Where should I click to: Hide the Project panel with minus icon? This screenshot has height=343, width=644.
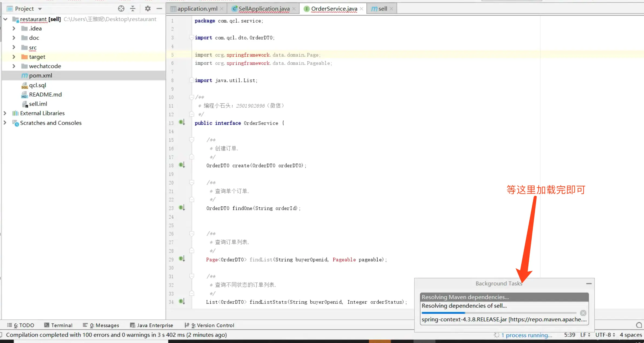[159, 9]
